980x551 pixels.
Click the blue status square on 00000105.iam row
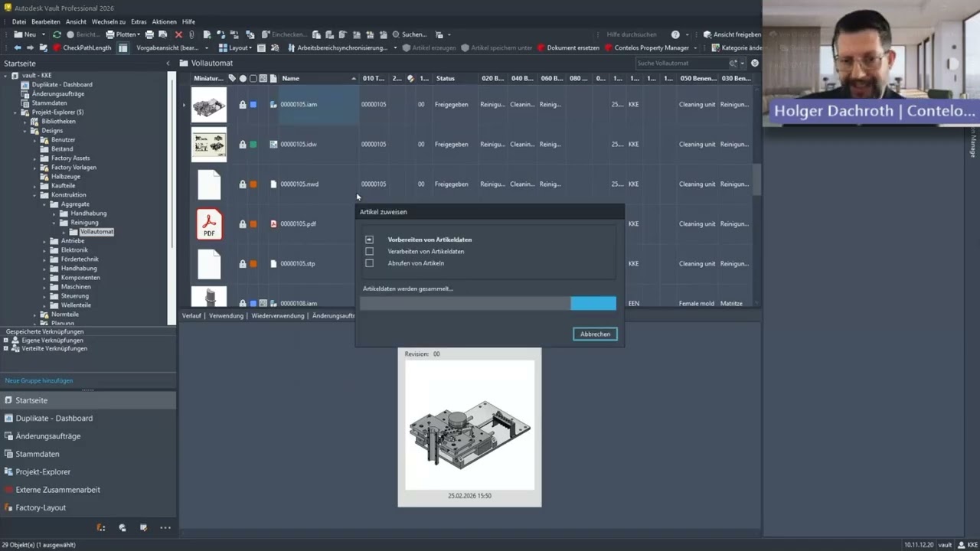coord(253,104)
